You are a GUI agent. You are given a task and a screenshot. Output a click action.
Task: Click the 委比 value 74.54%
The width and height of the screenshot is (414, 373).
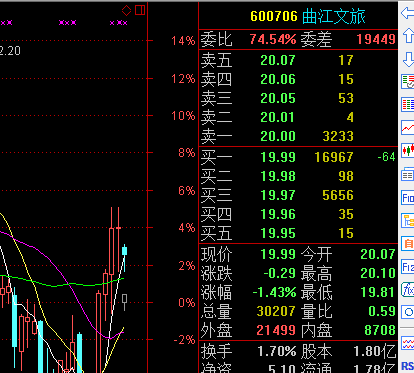pyautogui.click(x=273, y=40)
